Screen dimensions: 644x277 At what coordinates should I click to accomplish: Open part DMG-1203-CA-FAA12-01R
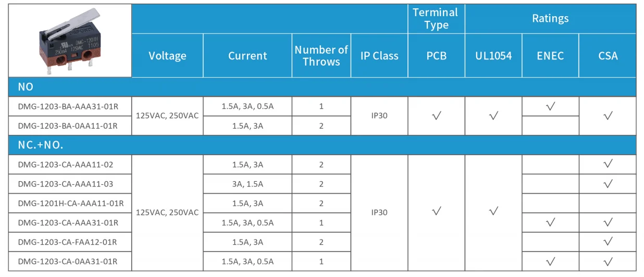(67, 242)
